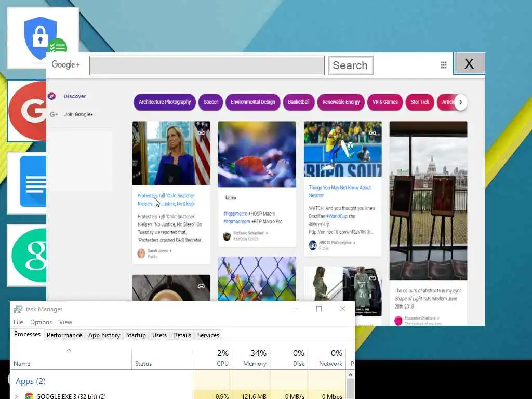The width and height of the screenshot is (532, 399).
Task: Select the Basketball topic chip
Action: [x=299, y=102]
